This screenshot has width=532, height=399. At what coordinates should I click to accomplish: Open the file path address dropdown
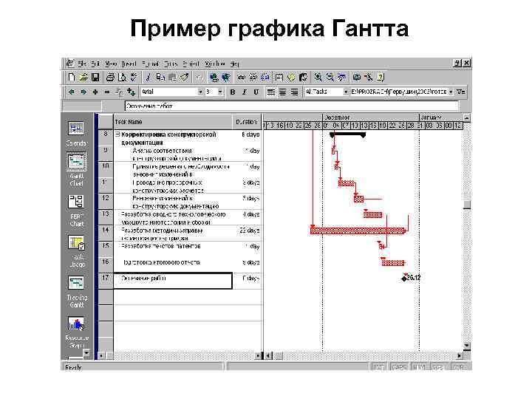(x=451, y=92)
